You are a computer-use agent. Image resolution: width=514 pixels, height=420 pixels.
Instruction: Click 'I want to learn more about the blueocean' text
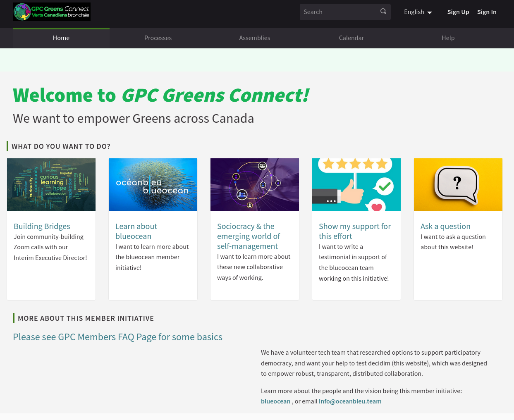(152, 257)
